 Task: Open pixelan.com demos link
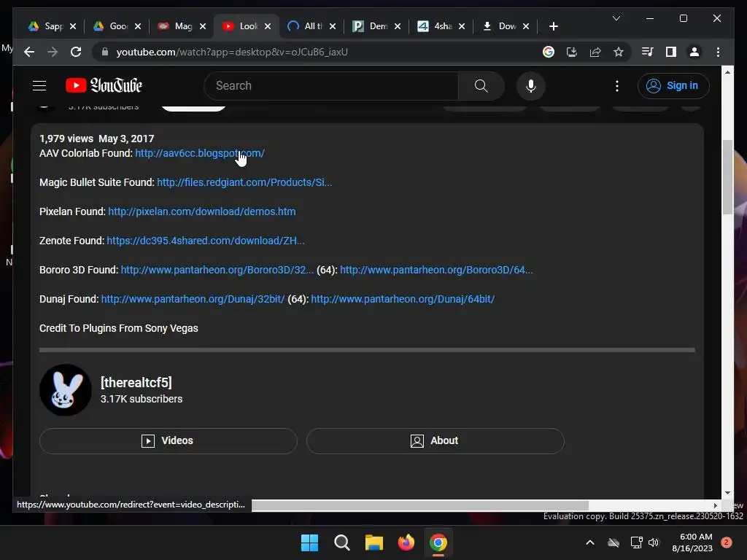[x=202, y=211]
